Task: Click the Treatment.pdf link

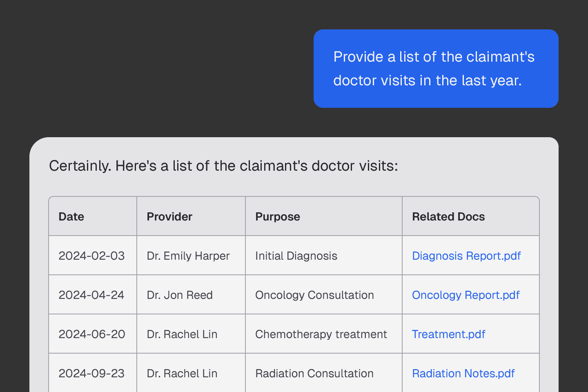Action: (448, 334)
